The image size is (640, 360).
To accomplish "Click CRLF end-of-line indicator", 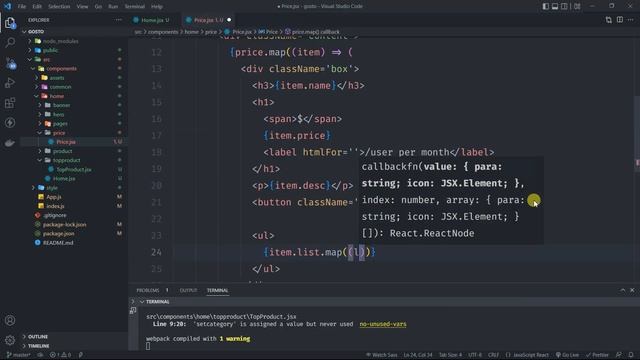I will (493, 355).
